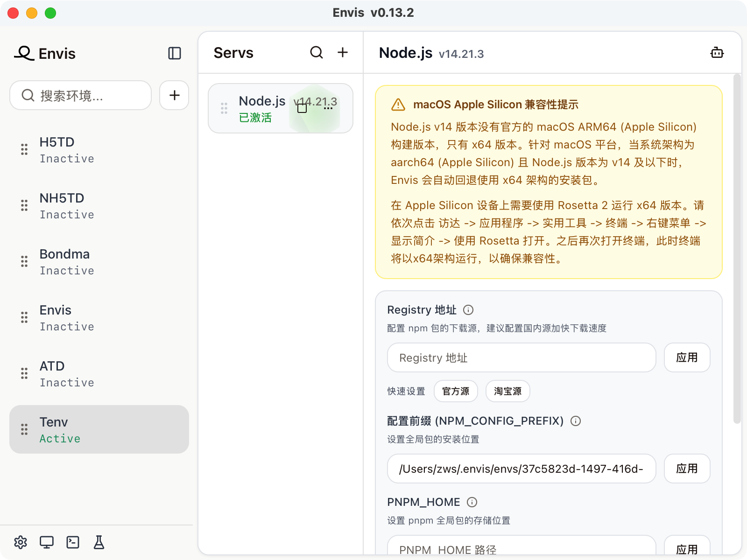Click the drag handle of Node.js serv

click(224, 108)
